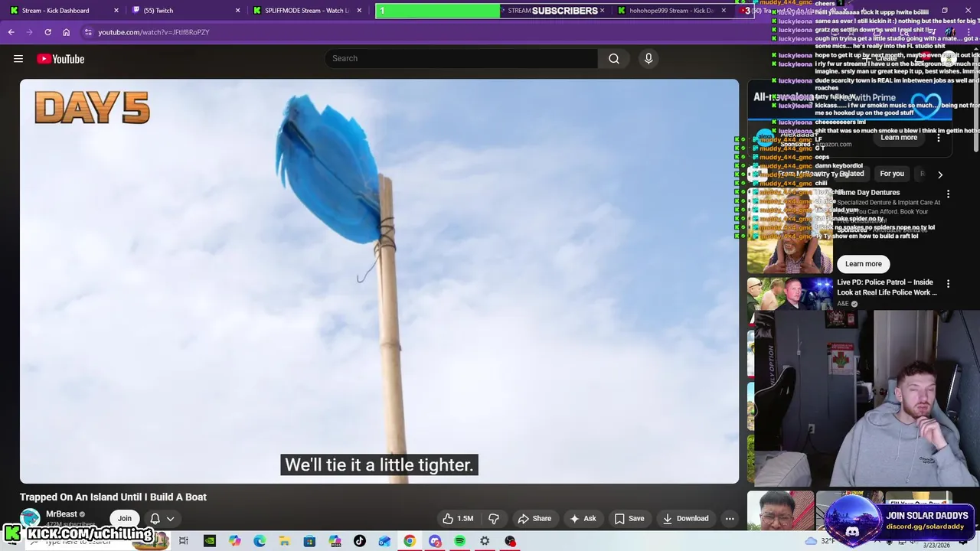Start voice search with microphone icon
The width and height of the screenshot is (980, 551).
point(648,59)
